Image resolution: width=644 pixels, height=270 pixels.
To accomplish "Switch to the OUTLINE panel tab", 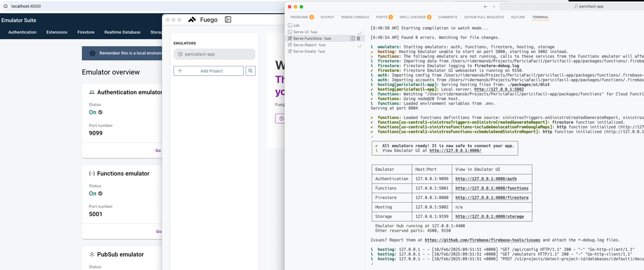I will click(518, 17).
